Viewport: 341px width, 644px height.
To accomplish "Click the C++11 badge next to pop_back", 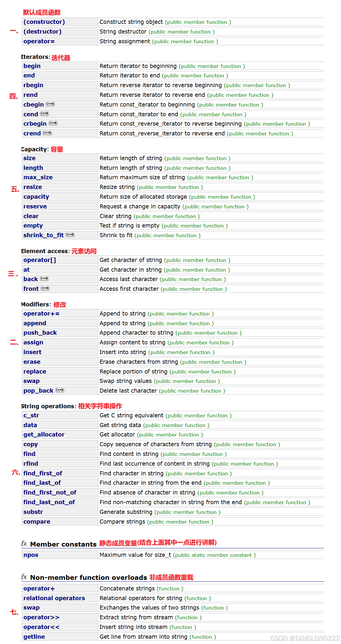I will (60, 390).
